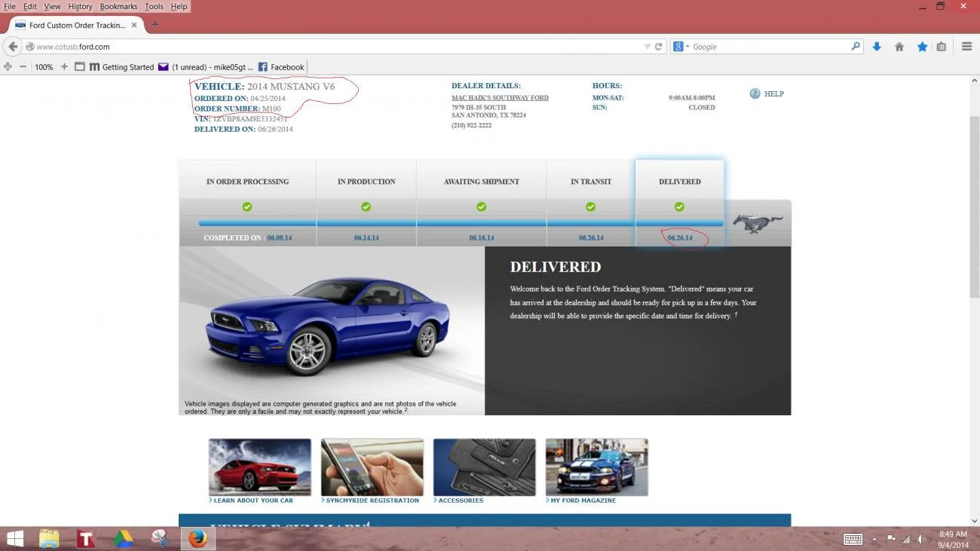Select the In Transit stage tab

coord(591,182)
